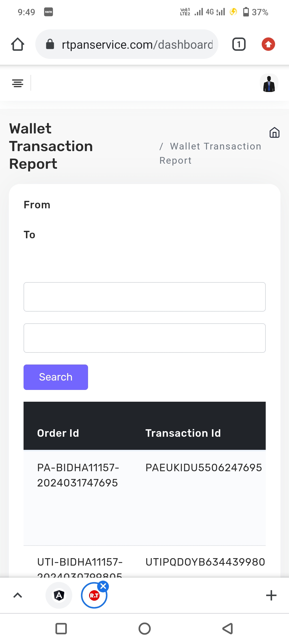Go to dashboard via breadcrumb home icon
This screenshot has height=644, width=289.
click(x=274, y=133)
